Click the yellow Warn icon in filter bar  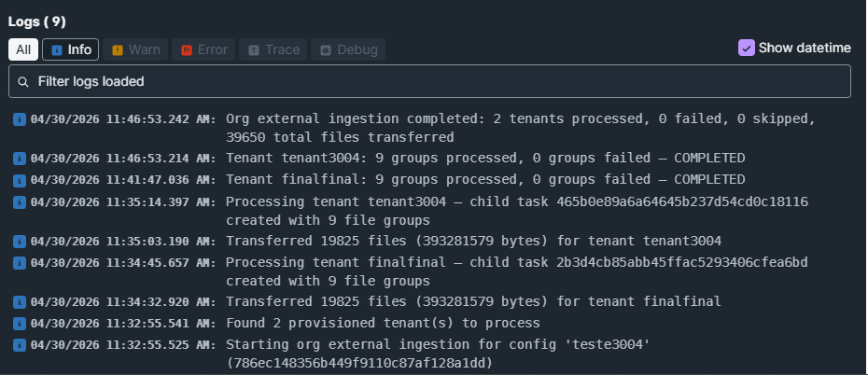118,50
